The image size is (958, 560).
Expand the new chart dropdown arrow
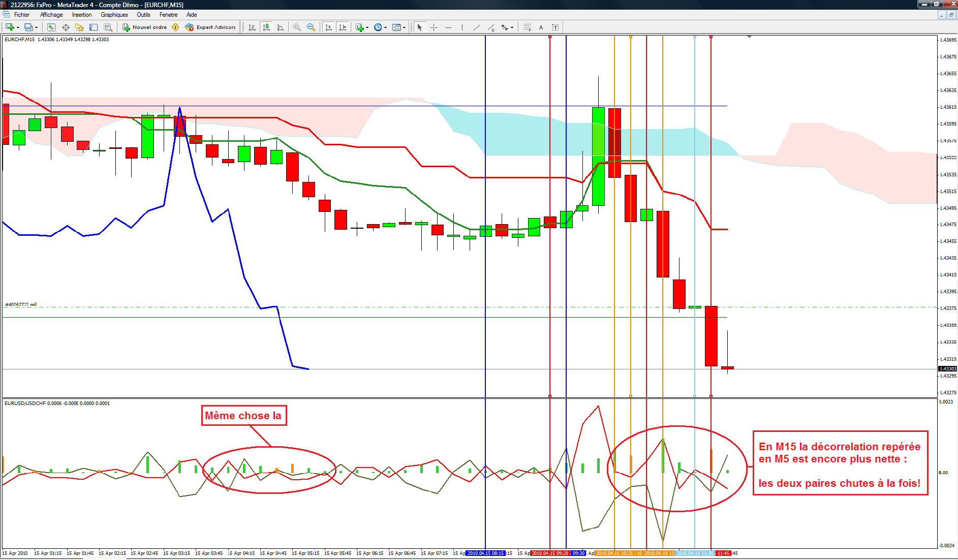click(x=18, y=27)
